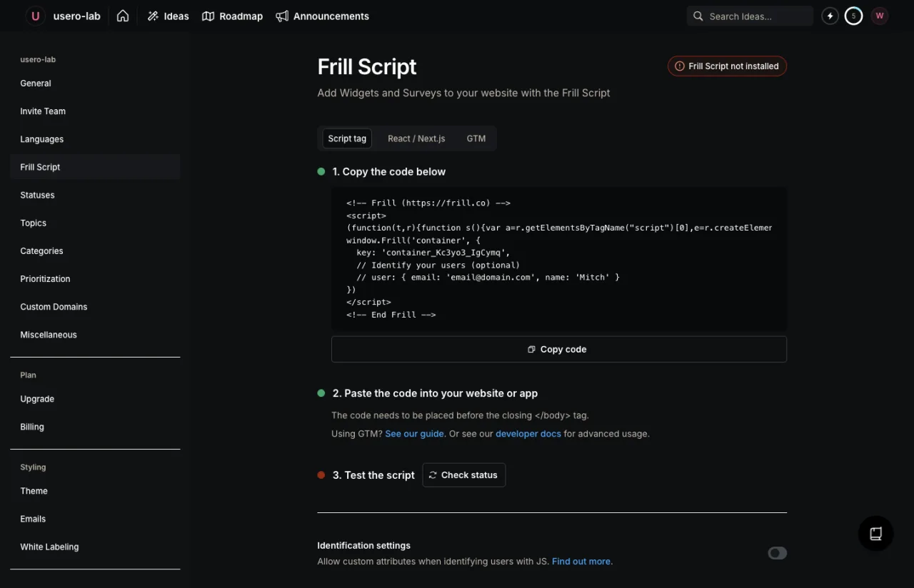914x588 pixels.
Task: Follow the See our guide link
Action: click(415, 433)
